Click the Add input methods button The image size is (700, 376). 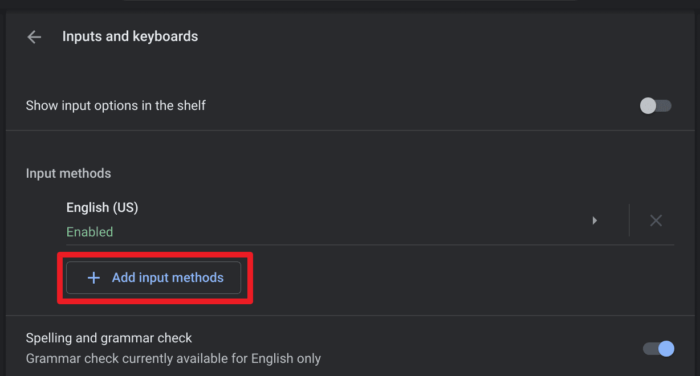point(154,278)
